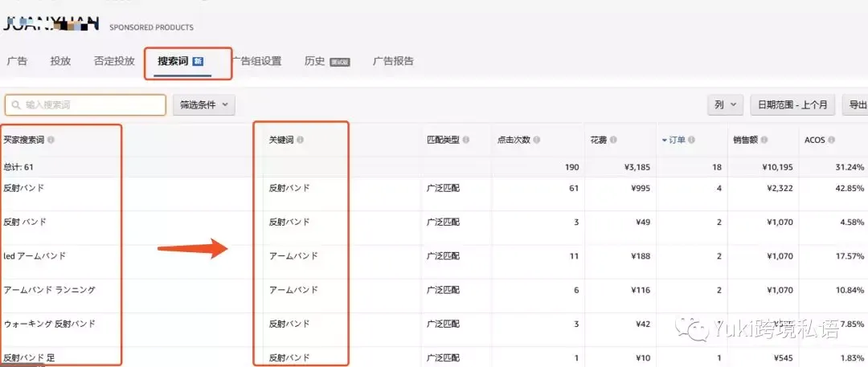Focus the 输入搜索词 search field
This screenshot has width=868, height=367.
pyautogui.click(x=85, y=104)
